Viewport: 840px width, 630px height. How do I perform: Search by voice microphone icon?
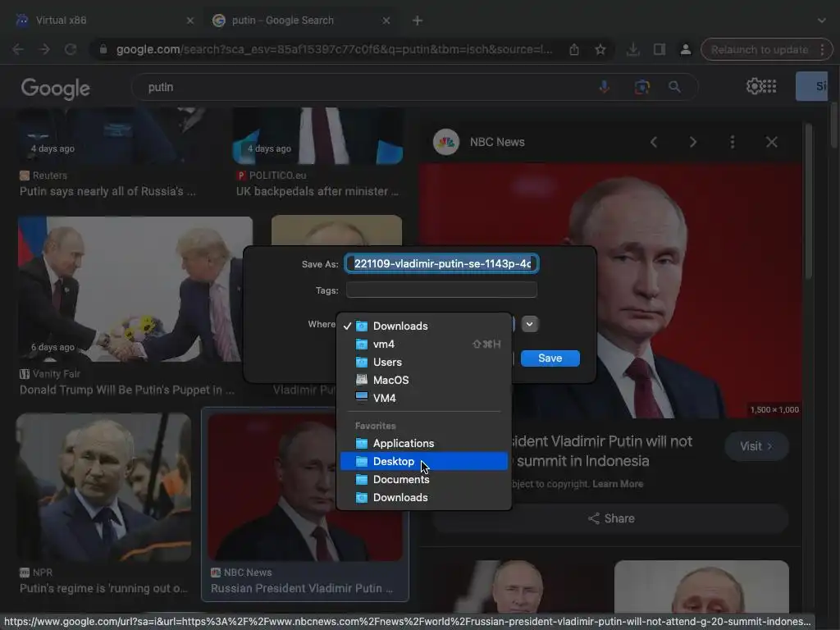[x=604, y=87]
